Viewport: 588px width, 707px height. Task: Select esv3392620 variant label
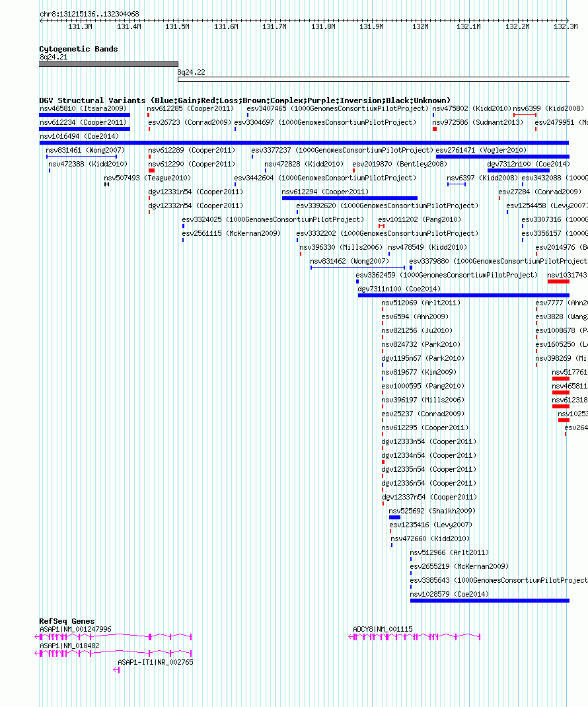pos(387,206)
